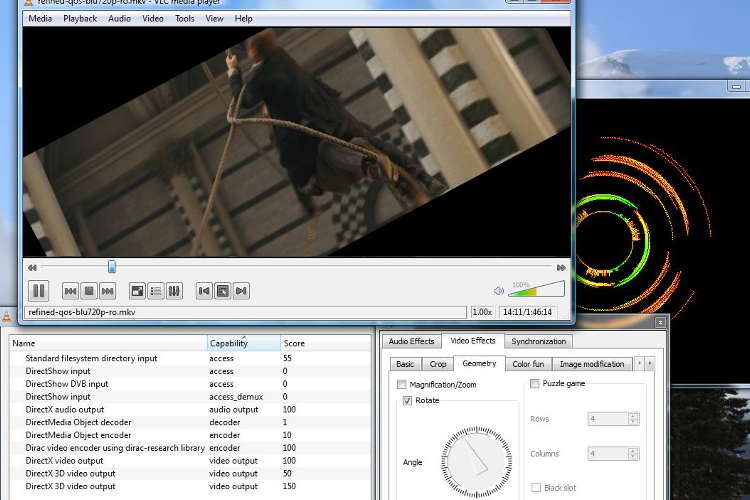Screen dimensions: 750x500
Task: Uncheck the Rotate checkbox
Action: [408, 401]
